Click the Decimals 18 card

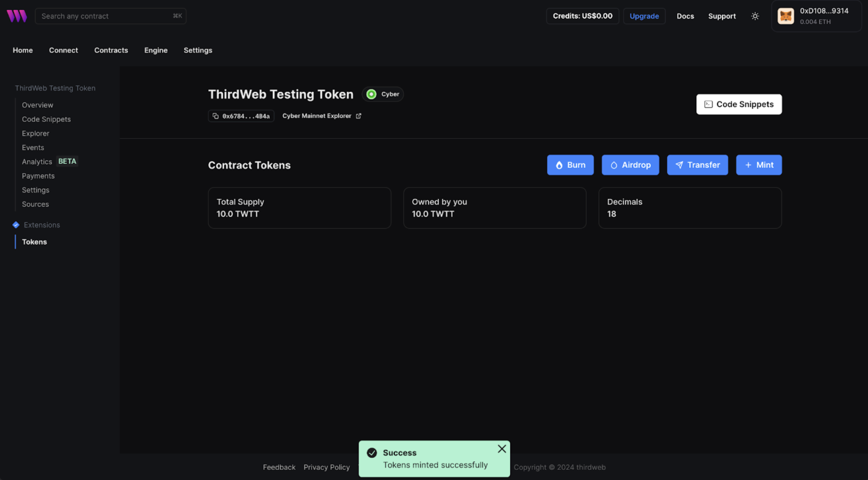pos(690,208)
